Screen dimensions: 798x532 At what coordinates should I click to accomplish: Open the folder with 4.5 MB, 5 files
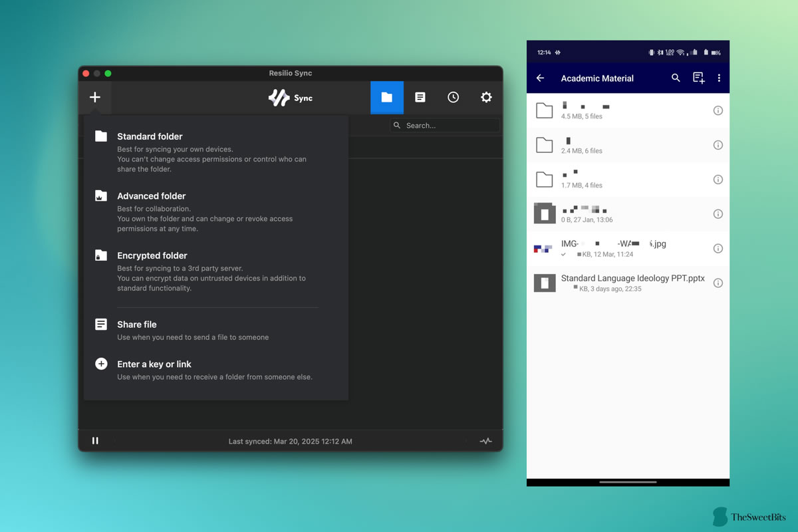tap(628, 110)
